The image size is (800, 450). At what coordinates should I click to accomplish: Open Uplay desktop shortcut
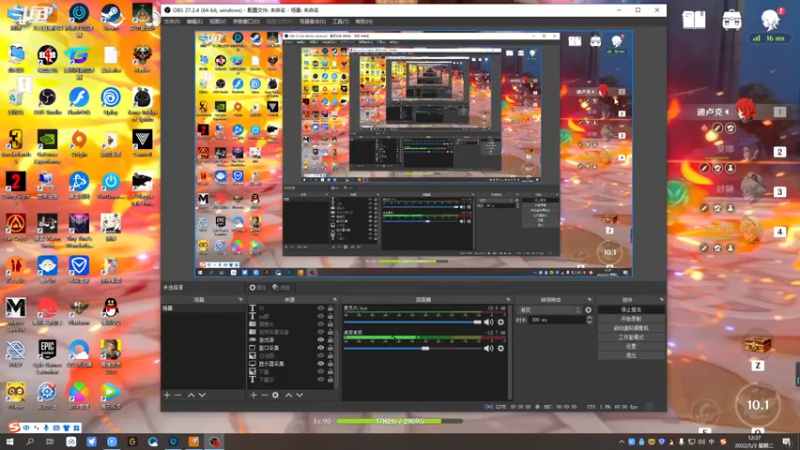point(110,101)
